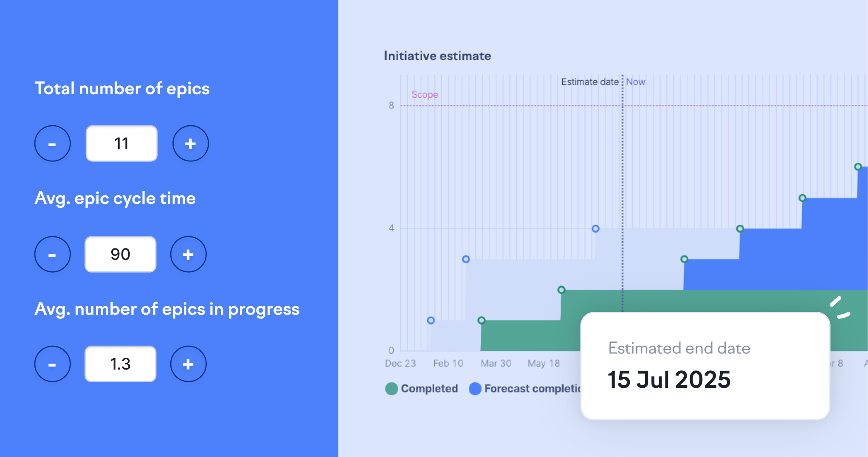This screenshot has width=868, height=457.
Task: Click the blue Forecast completion legend dot
Action: (475, 389)
